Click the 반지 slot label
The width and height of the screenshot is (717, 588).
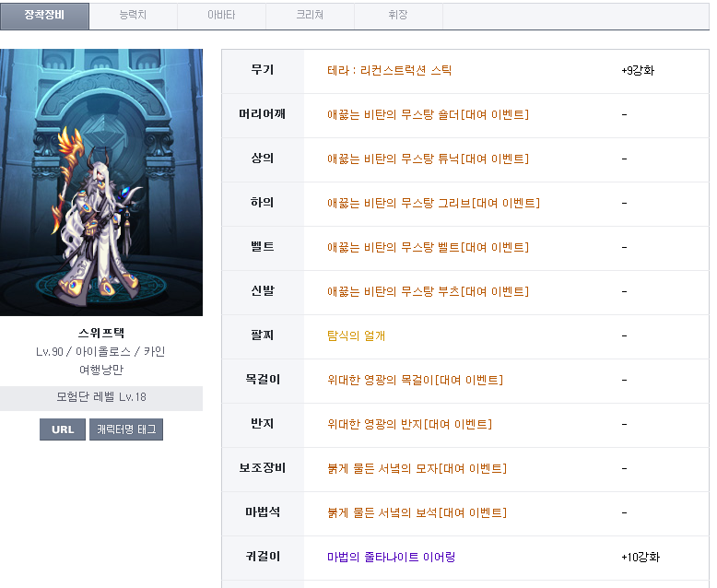point(263,424)
